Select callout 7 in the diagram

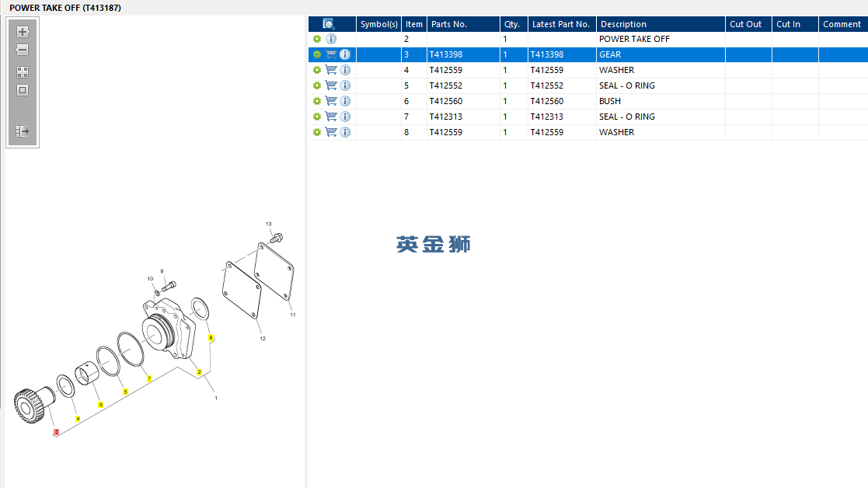click(x=149, y=378)
